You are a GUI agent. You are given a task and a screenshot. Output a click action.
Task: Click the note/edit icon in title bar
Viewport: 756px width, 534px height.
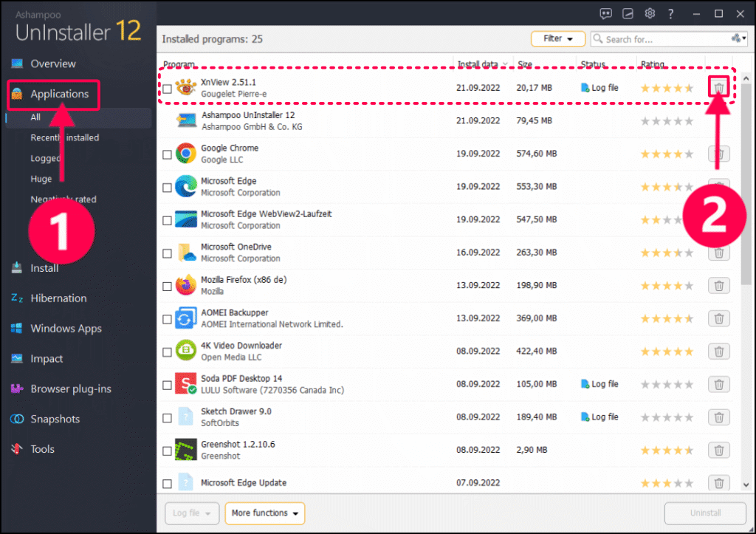pos(628,13)
